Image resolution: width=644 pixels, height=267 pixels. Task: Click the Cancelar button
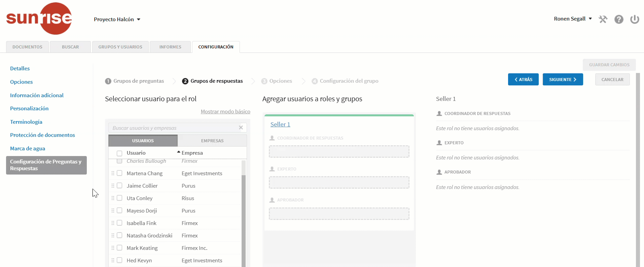point(612,79)
